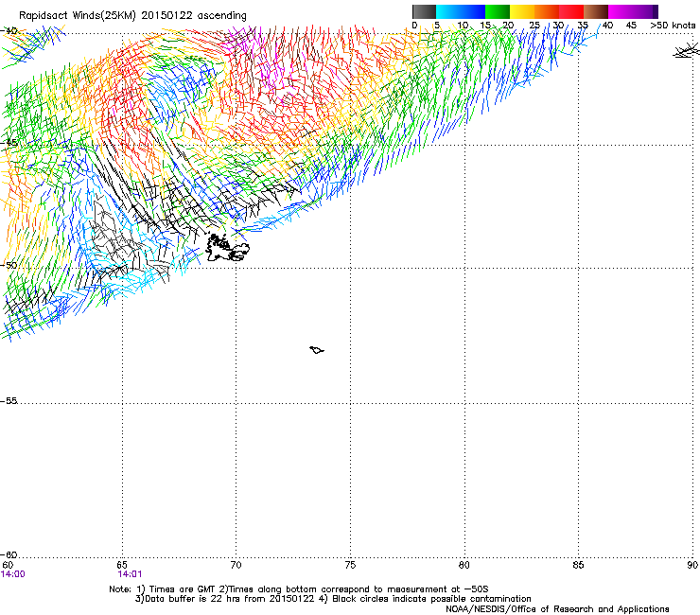Click latitude label '-60' on the left axis
The width and height of the screenshot is (700, 615).
pos(9,555)
